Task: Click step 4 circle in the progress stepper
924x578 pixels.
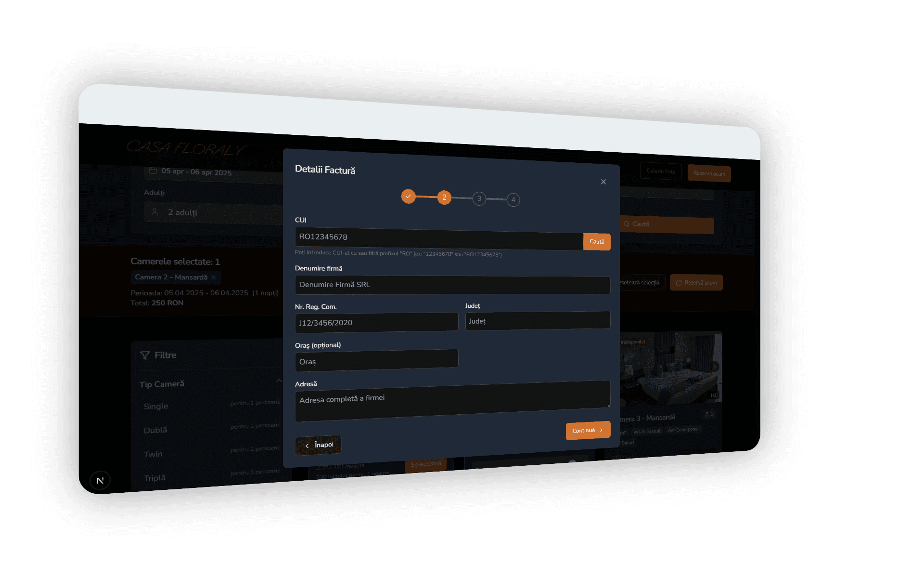Action: tap(513, 199)
